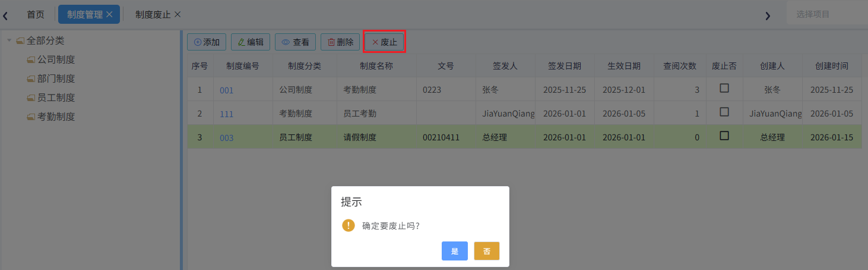The width and height of the screenshot is (868, 270).
Task: Open the 选择项目 dropdown
Action: point(826,14)
